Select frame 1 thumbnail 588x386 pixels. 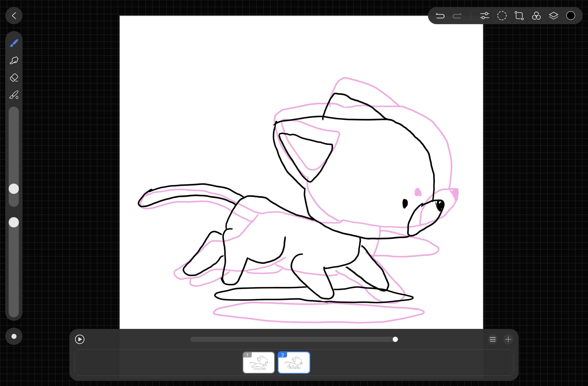[x=259, y=362]
